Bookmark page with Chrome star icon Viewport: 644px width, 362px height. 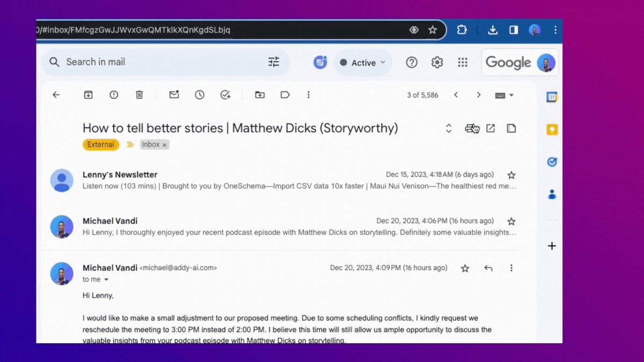[433, 30]
